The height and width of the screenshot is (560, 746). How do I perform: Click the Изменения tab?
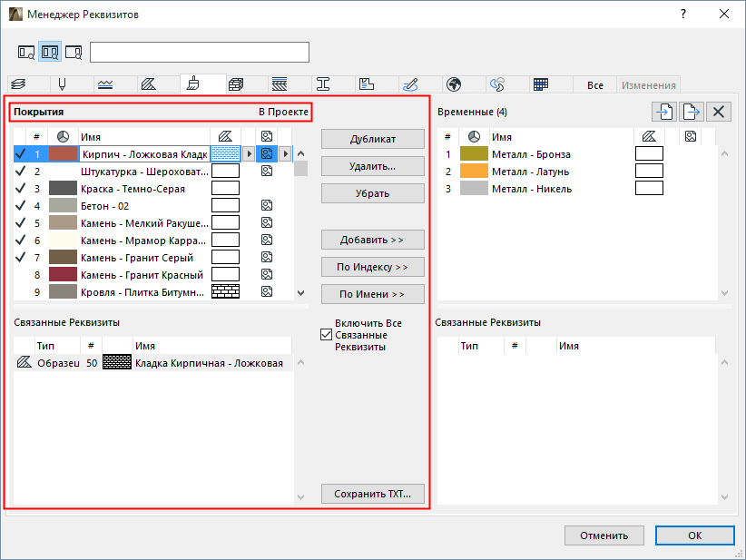point(649,85)
